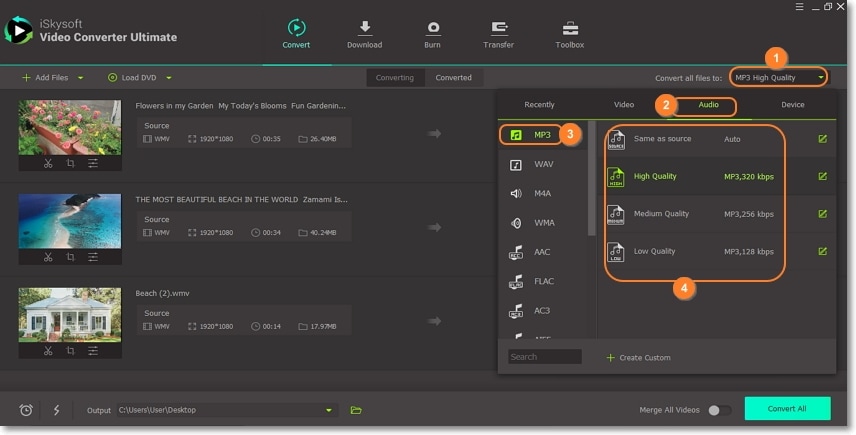
Task: Click the format Search input field
Action: (x=544, y=357)
